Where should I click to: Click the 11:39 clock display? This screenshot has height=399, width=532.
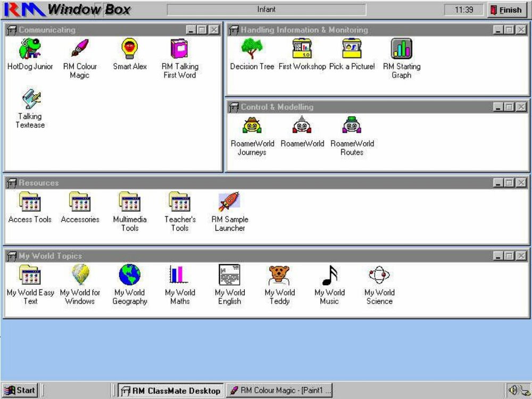pyautogui.click(x=463, y=10)
